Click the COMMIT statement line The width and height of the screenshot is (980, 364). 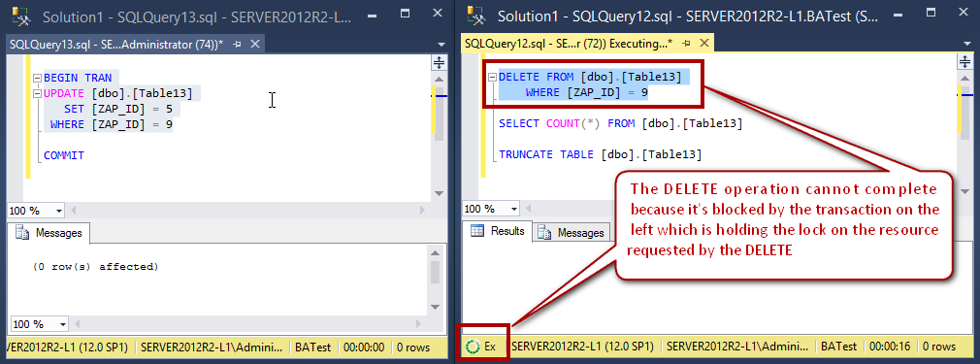pos(64,155)
